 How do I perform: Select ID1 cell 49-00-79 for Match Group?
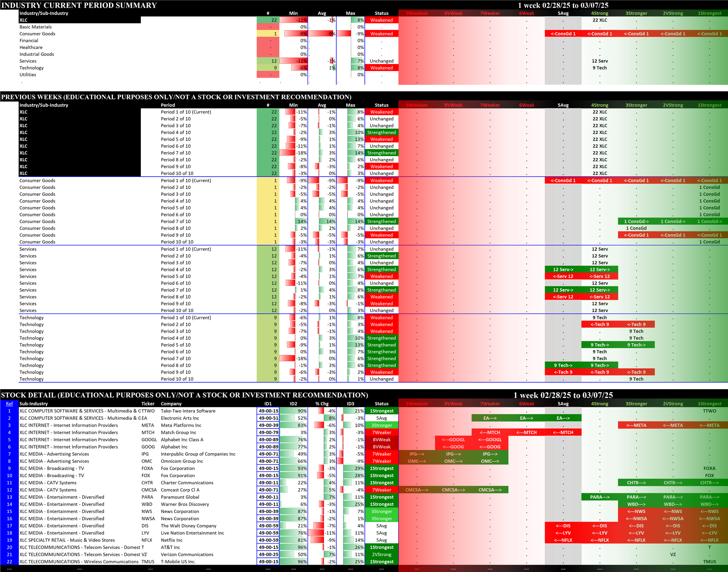pyautogui.click(x=268, y=433)
